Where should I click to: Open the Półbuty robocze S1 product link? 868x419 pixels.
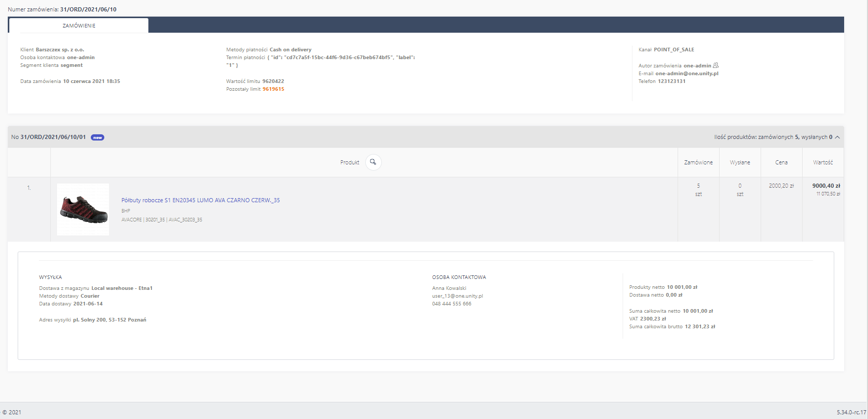(x=200, y=200)
